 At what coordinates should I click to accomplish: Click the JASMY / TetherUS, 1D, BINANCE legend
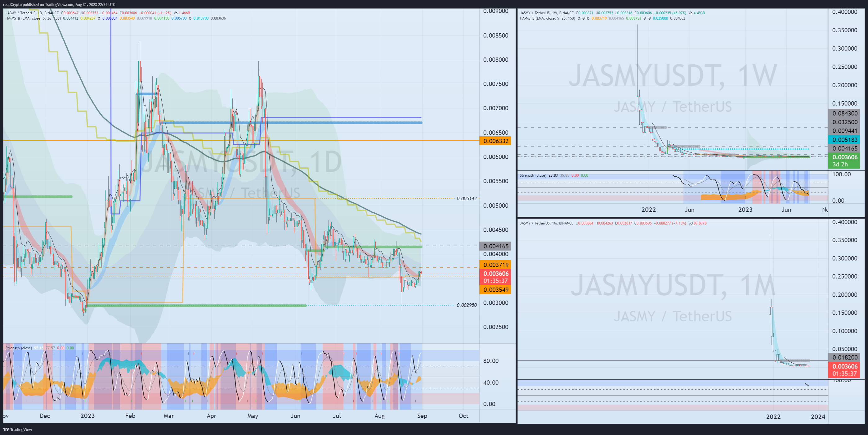32,13
